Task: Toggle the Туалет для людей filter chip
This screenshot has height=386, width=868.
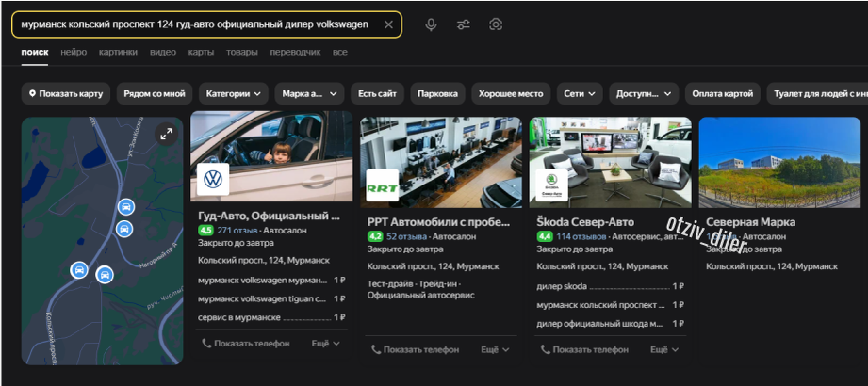Action: point(817,93)
